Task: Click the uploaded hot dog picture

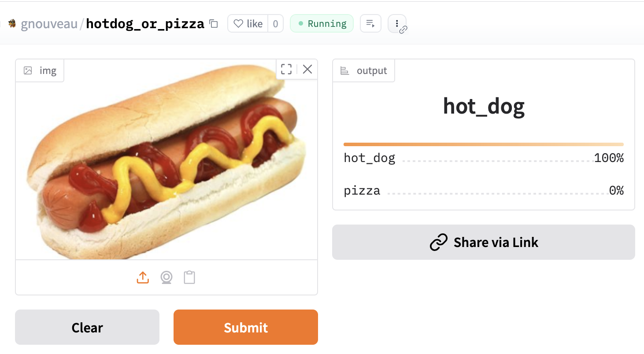Action: tap(167, 163)
